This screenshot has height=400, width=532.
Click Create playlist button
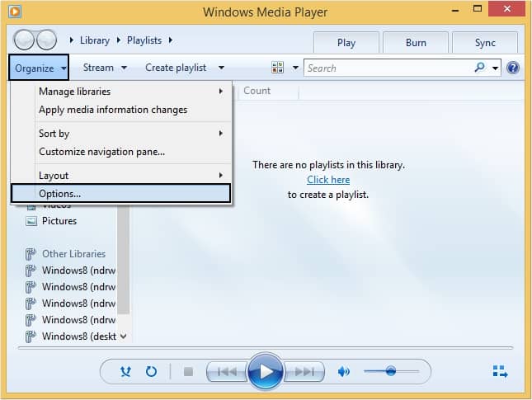[176, 68]
